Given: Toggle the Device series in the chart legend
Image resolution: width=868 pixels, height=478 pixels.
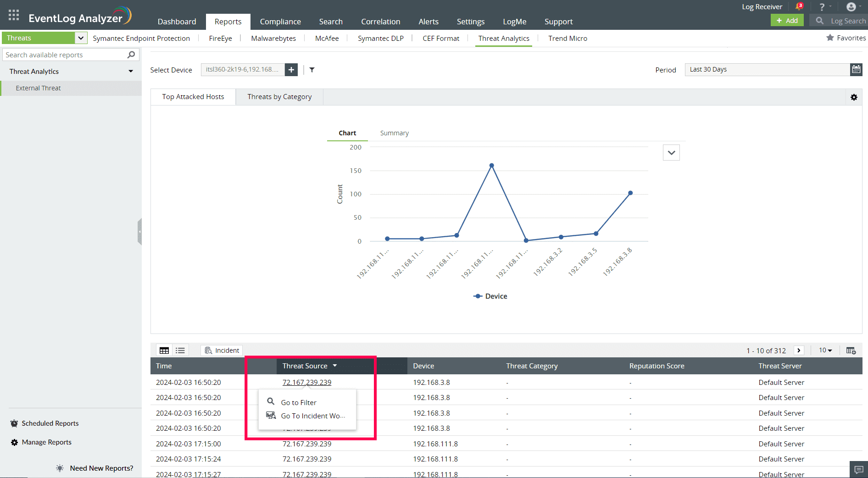Looking at the screenshot, I should point(490,296).
